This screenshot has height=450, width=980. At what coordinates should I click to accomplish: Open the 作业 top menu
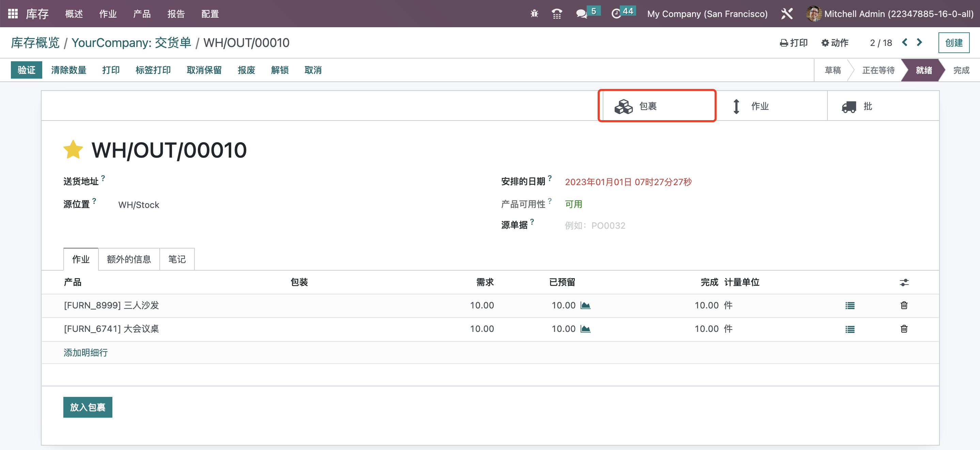pos(108,14)
